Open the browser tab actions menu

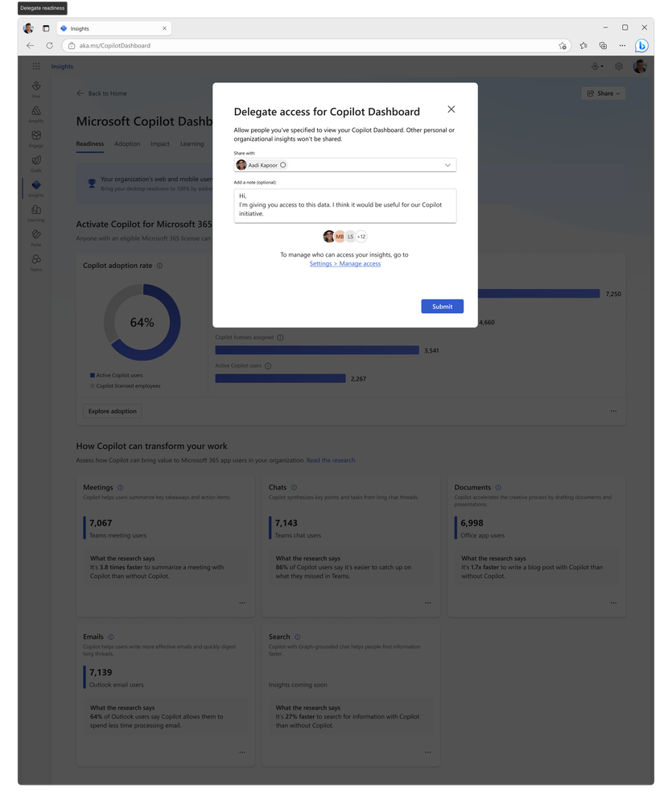coord(46,28)
